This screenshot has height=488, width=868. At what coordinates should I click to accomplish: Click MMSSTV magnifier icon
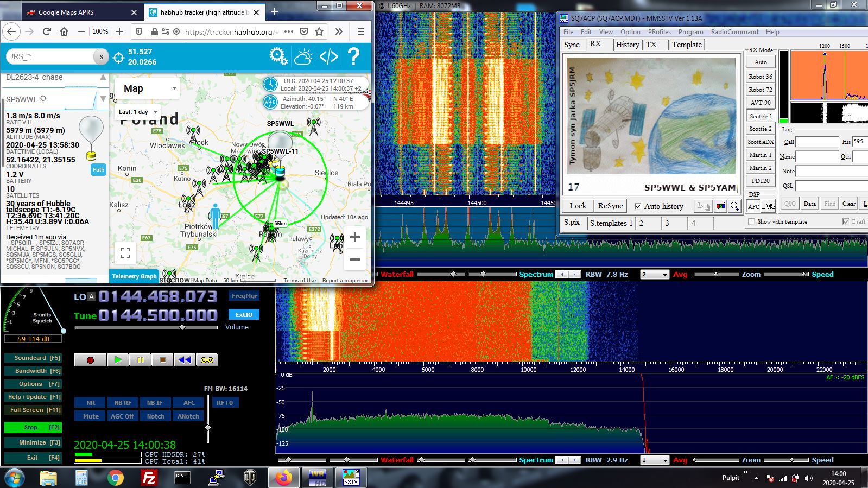[734, 206]
